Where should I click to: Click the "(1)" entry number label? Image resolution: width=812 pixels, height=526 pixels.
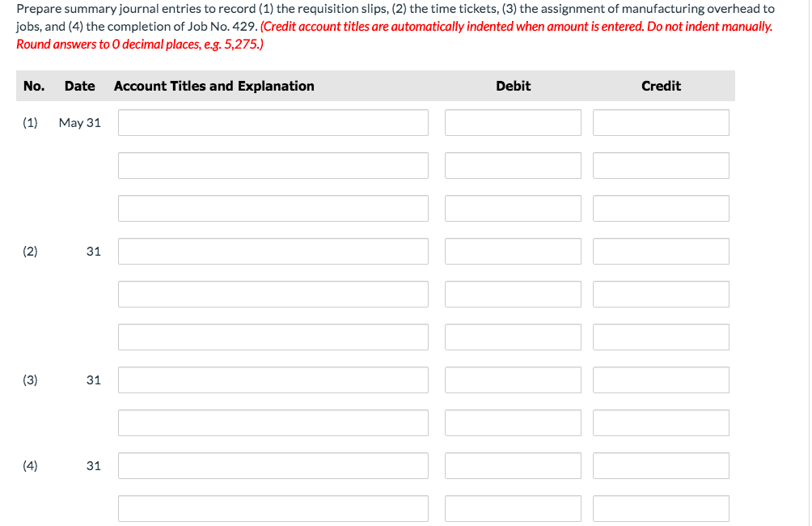(30, 123)
